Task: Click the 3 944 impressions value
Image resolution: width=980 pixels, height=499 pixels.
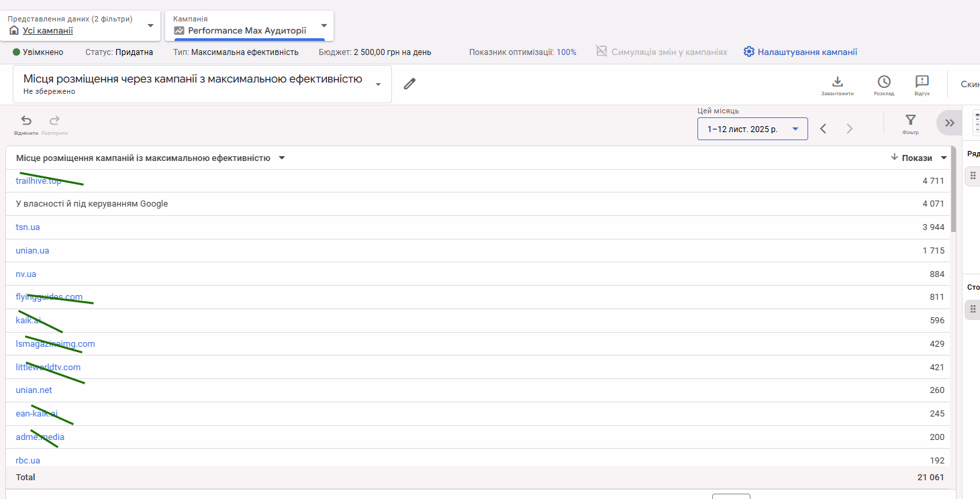Action: click(x=933, y=227)
